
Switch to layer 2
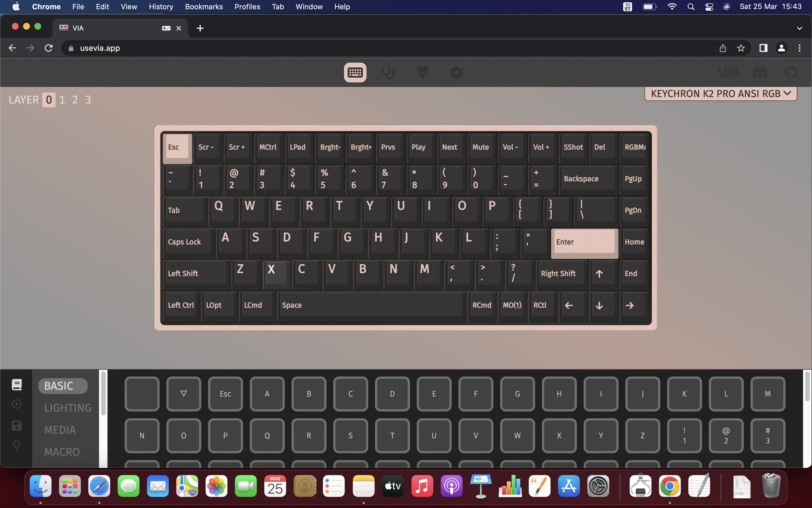(x=75, y=100)
